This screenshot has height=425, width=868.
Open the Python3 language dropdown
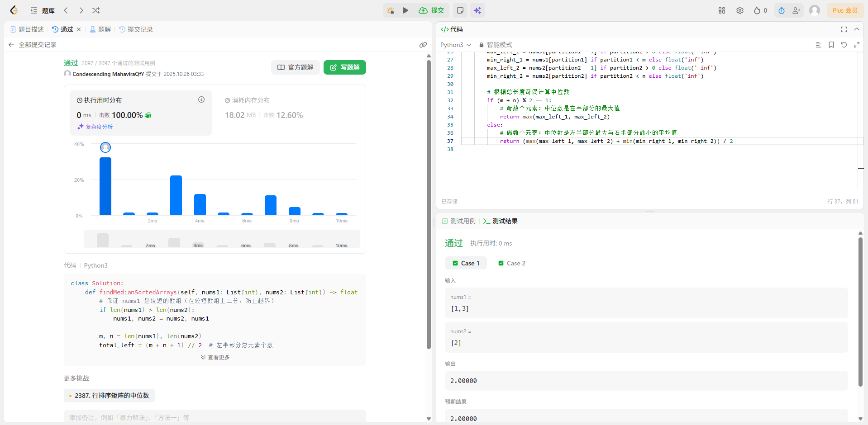[x=455, y=45]
